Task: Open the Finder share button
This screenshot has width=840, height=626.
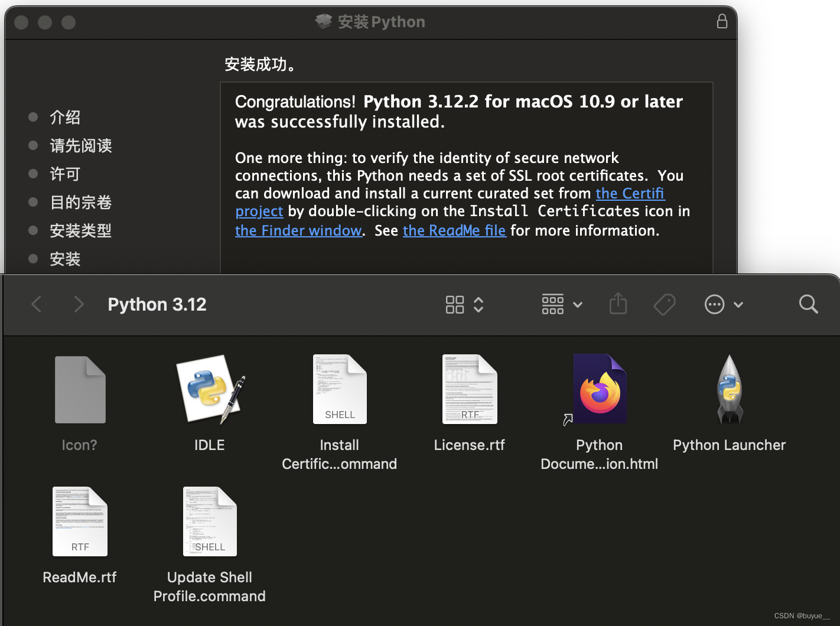Action: click(618, 304)
